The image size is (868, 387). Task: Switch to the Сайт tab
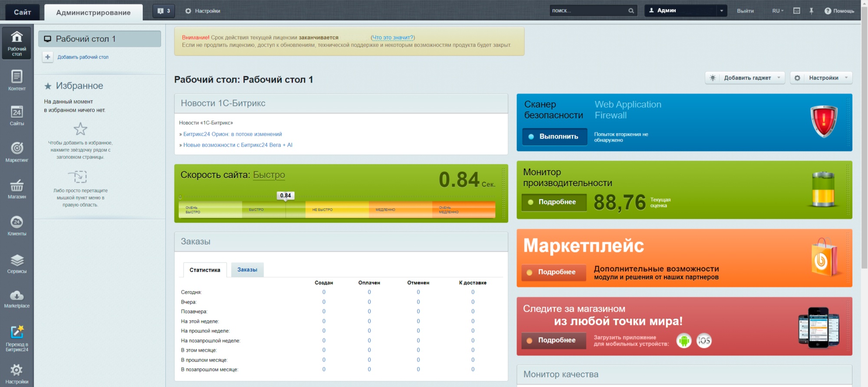[x=22, y=12]
